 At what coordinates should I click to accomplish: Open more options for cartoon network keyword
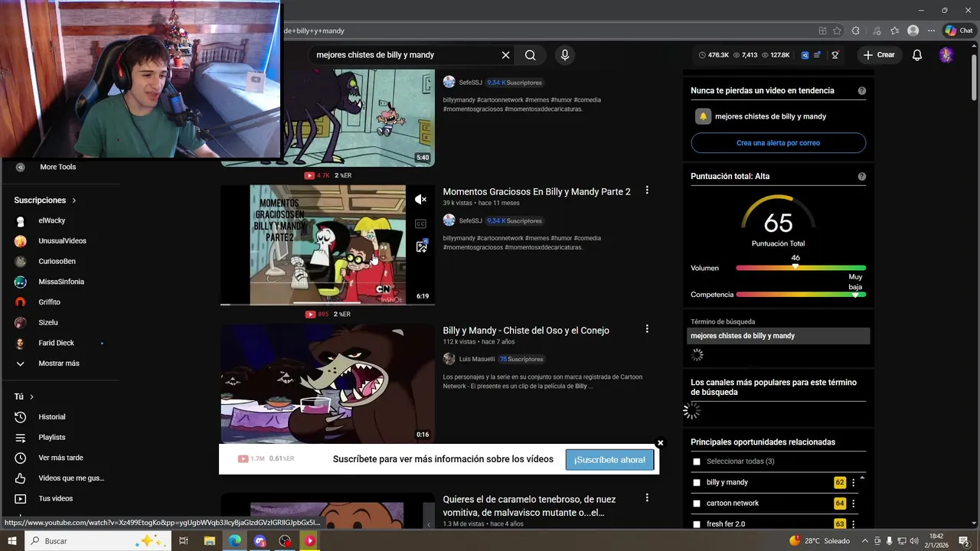tap(854, 504)
